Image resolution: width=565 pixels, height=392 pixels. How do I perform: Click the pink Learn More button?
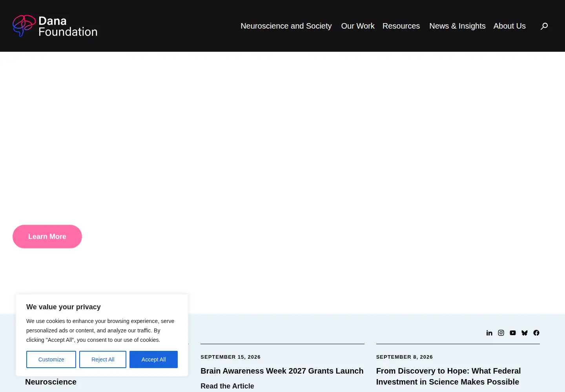[x=47, y=236]
